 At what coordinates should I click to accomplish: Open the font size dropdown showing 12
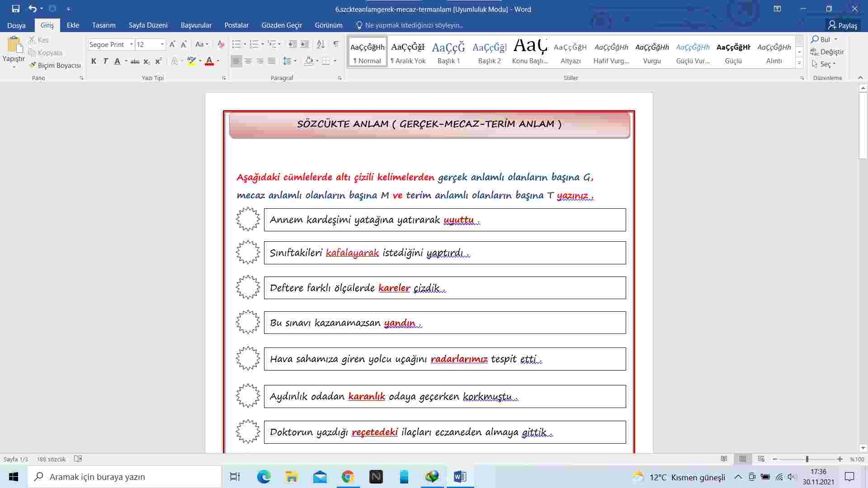point(162,44)
